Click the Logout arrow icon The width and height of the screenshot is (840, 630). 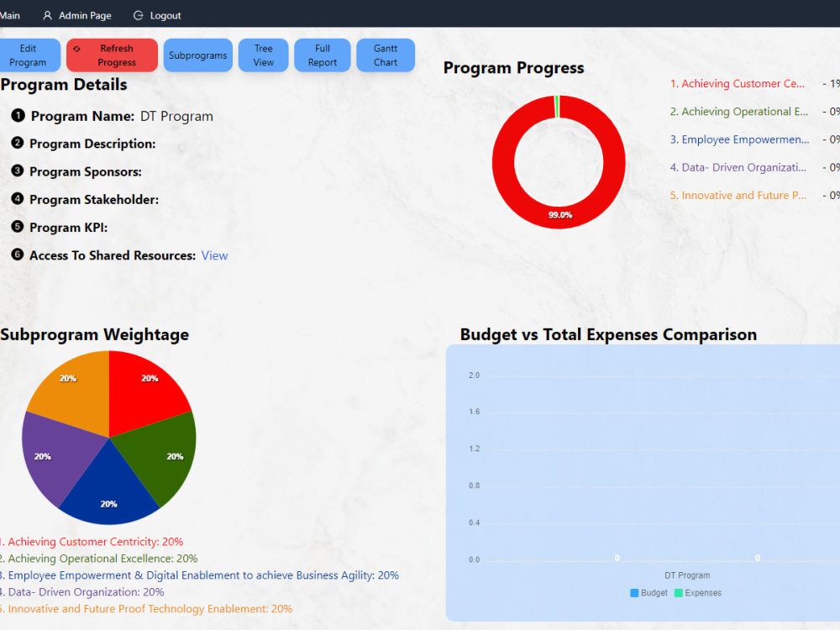[139, 15]
